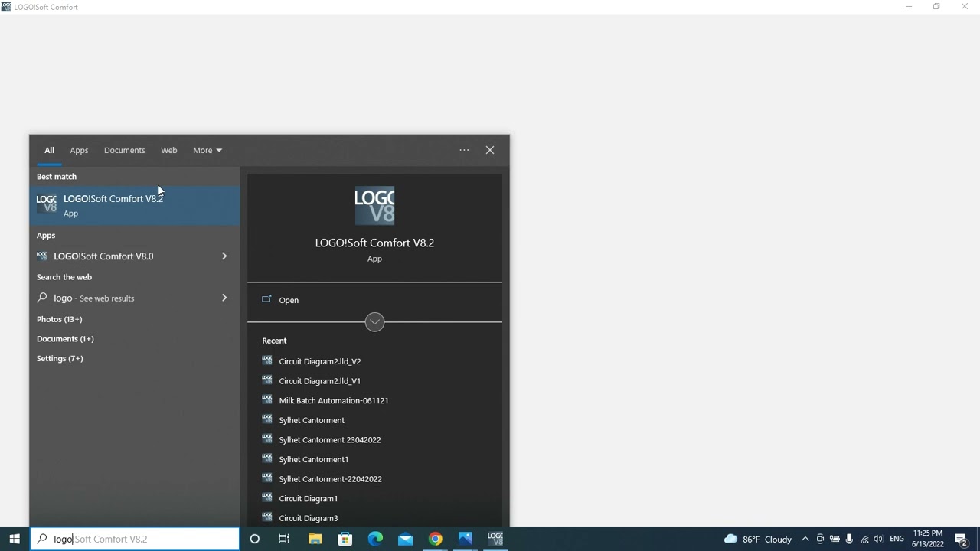This screenshot has width=980, height=551.
Task: Open Task View on taskbar
Action: point(284,539)
